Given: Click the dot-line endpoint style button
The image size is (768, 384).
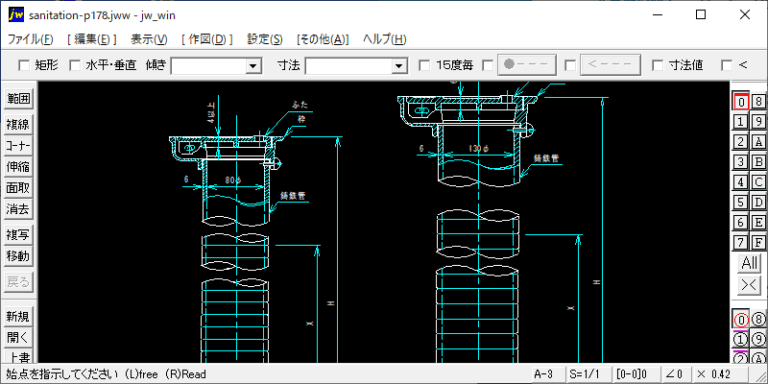Looking at the screenshot, I should [x=527, y=65].
